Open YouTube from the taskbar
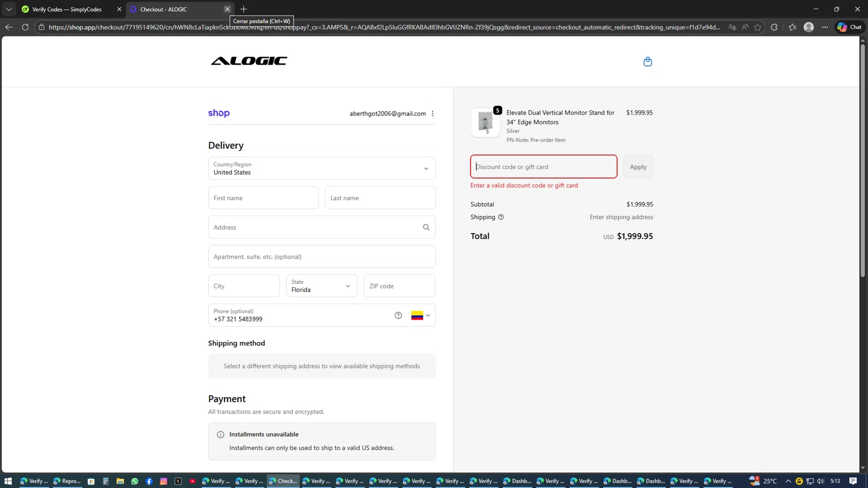This screenshot has height=488, width=868. coord(193,481)
